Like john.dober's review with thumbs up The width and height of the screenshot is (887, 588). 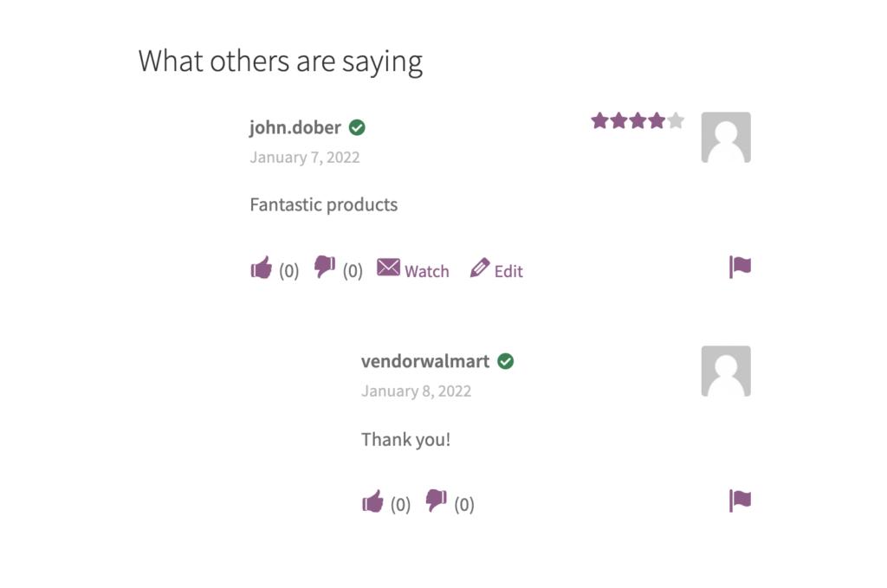point(262,268)
